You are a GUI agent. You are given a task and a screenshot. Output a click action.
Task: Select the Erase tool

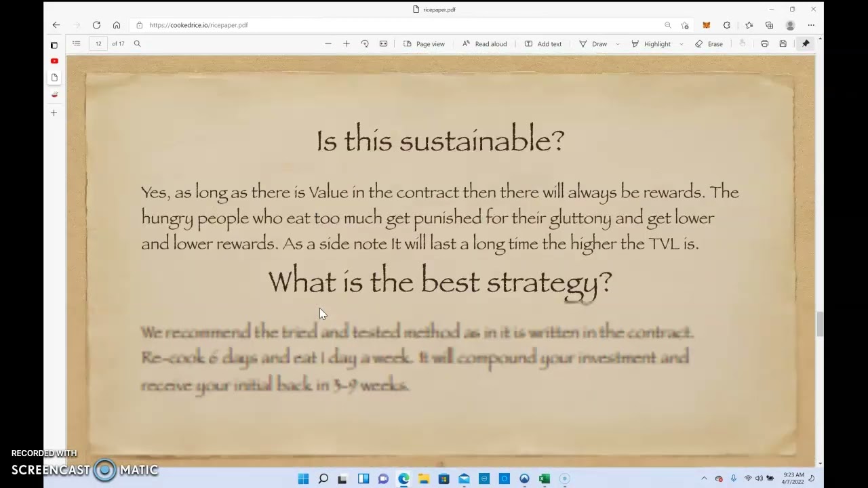click(x=709, y=43)
